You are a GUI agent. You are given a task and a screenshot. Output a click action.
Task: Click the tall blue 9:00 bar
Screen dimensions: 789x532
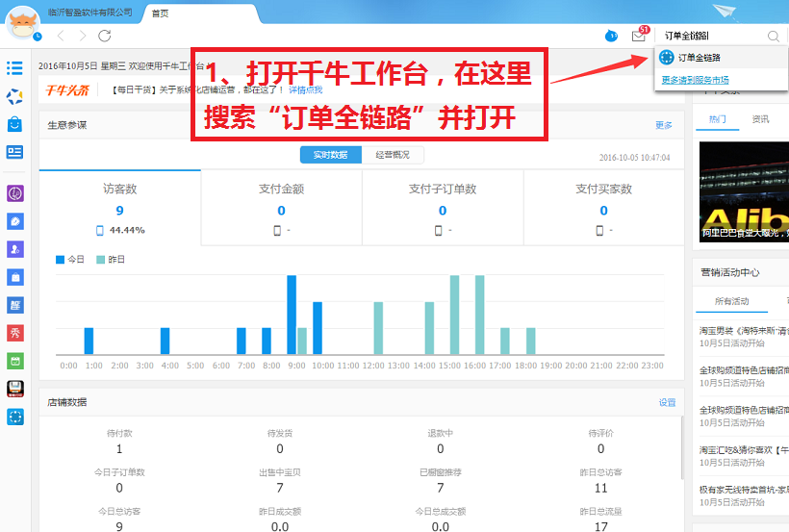[292, 315]
